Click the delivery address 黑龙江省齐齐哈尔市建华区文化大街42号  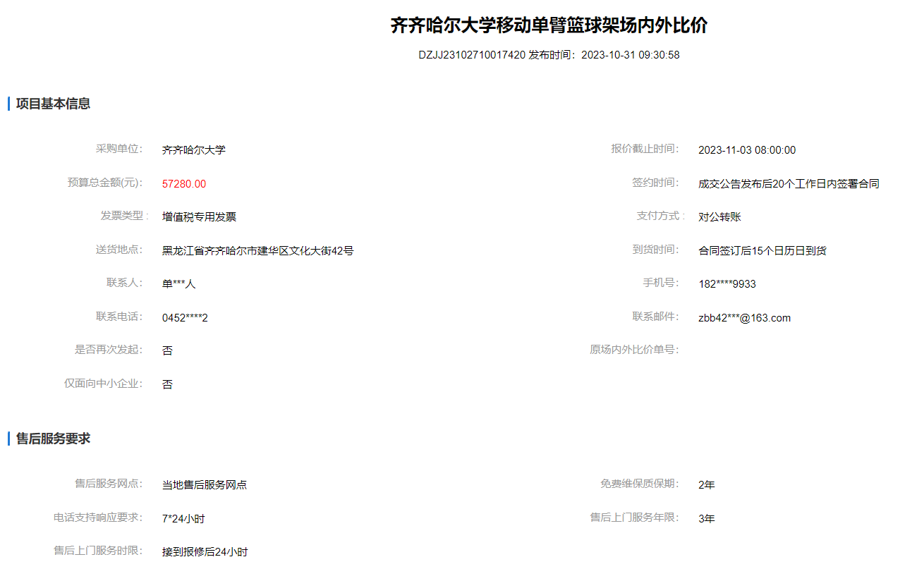pos(257,251)
